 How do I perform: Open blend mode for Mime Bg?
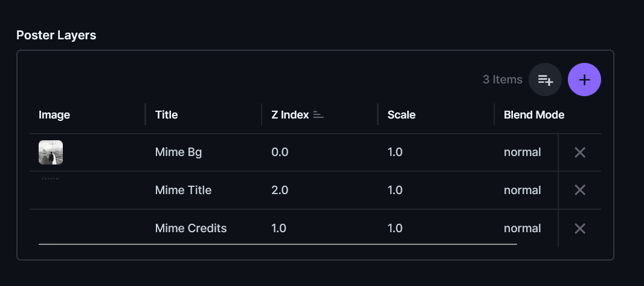pos(522,152)
